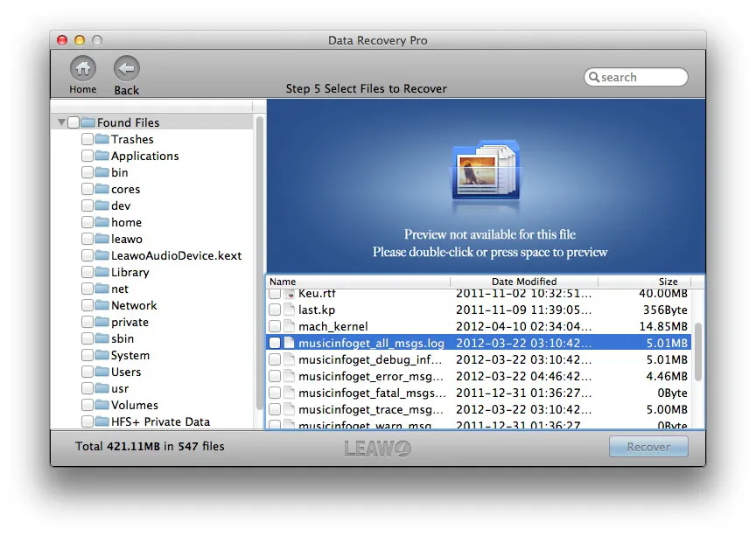Go to the Home screen icon
This screenshot has height=536, width=756.
pos(83,68)
